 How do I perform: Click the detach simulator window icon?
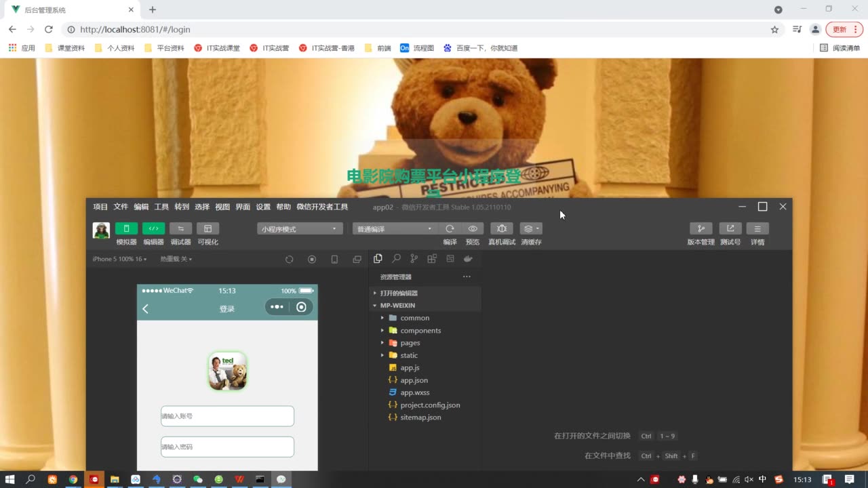coord(357,259)
